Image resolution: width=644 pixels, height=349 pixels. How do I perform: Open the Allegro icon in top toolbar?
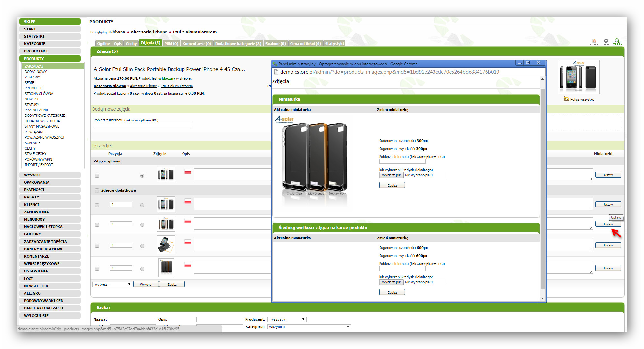point(594,42)
